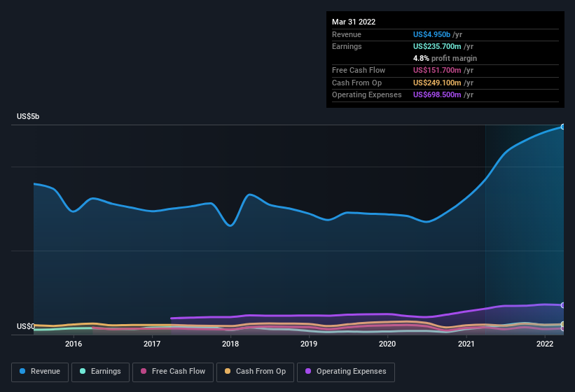The width and height of the screenshot is (575, 392).
Task: Toggle the Operating Expenses legend button
Action: tap(346, 372)
